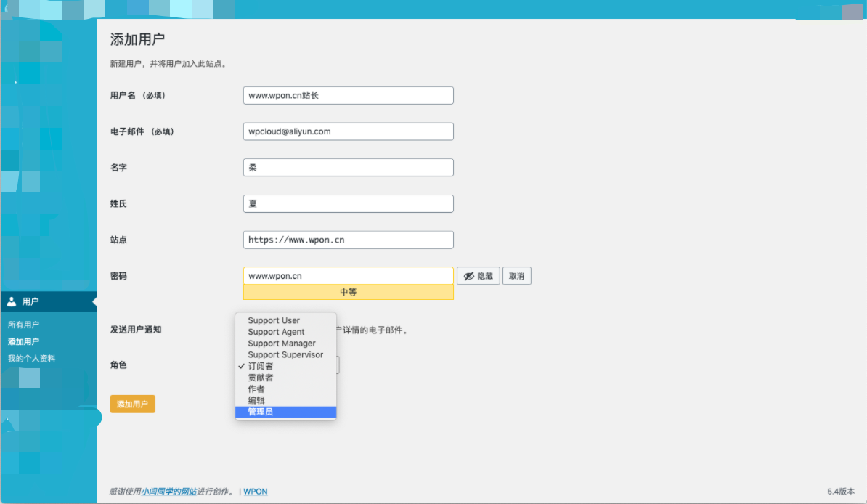Follow the WPON footer link
The width and height of the screenshot is (867, 504).
(256, 491)
